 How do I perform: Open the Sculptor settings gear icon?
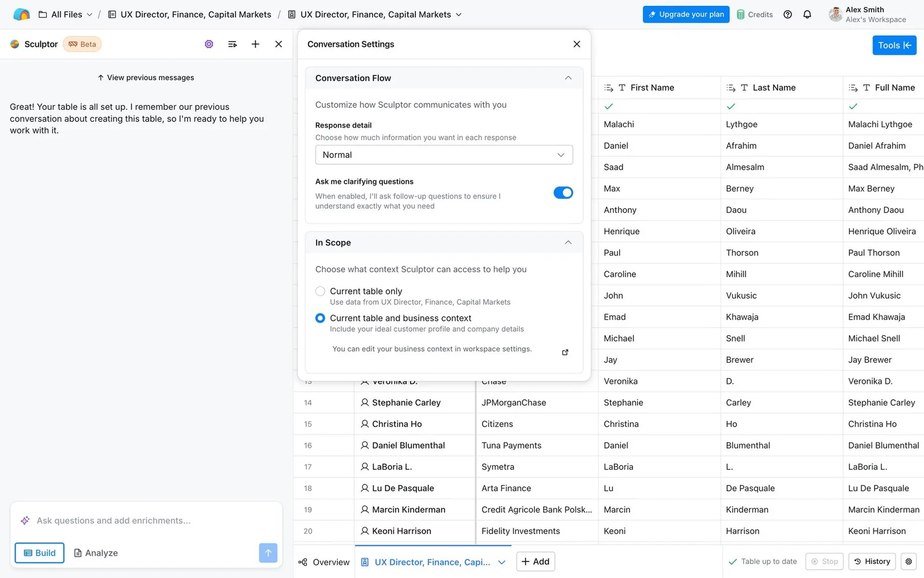click(x=209, y=44)
